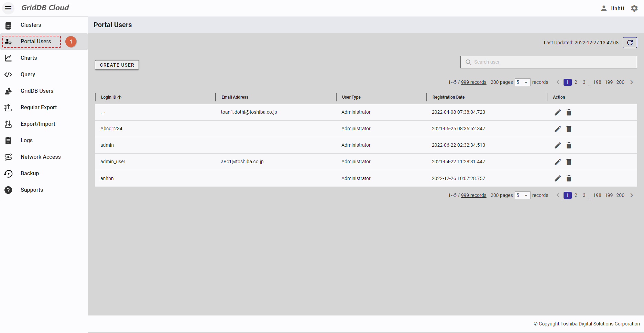Click the Network Access icon
The width and height of the screenshot is (644, 333).
tap(8, 157)
